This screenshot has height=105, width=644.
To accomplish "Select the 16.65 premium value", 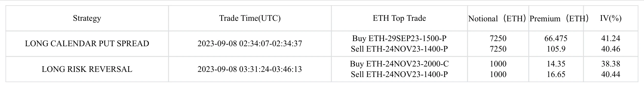I will (x=556, y=74).
